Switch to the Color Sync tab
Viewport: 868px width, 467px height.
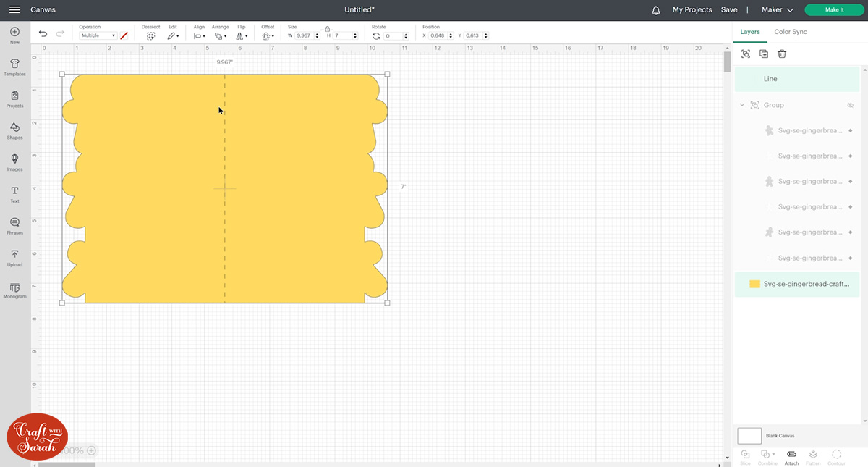790,32
